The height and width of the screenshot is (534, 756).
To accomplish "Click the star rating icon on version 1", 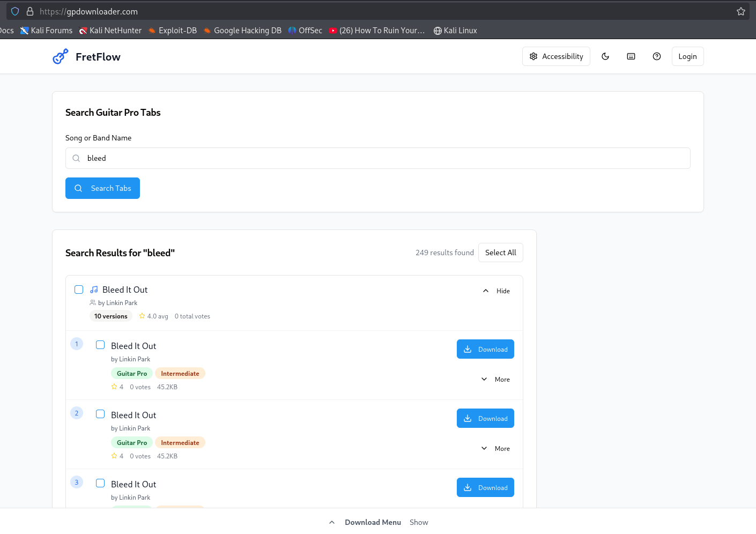I will [114, 387].
